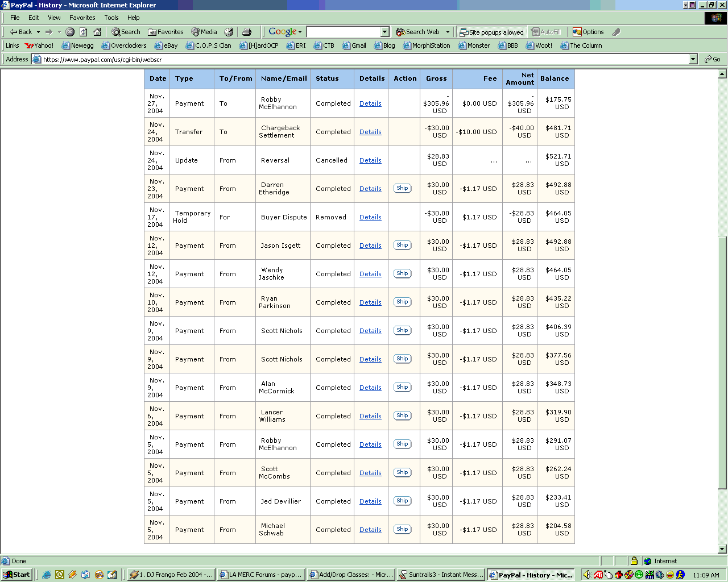Click Ship for Alan McCormick payment
Image resolution: width=728 pixels, height=582 pixels.
point(402,387)
